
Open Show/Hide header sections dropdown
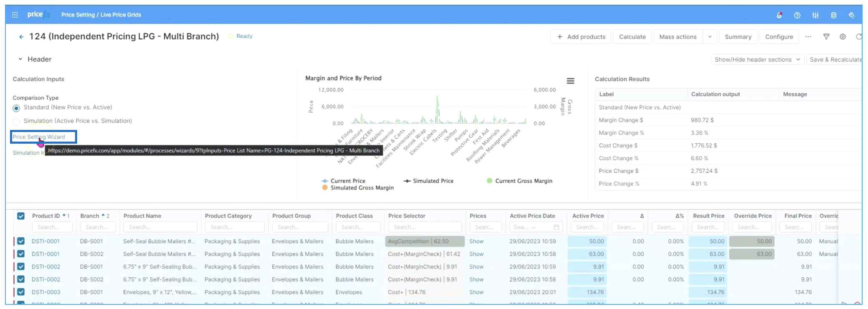tap(757, 60)
